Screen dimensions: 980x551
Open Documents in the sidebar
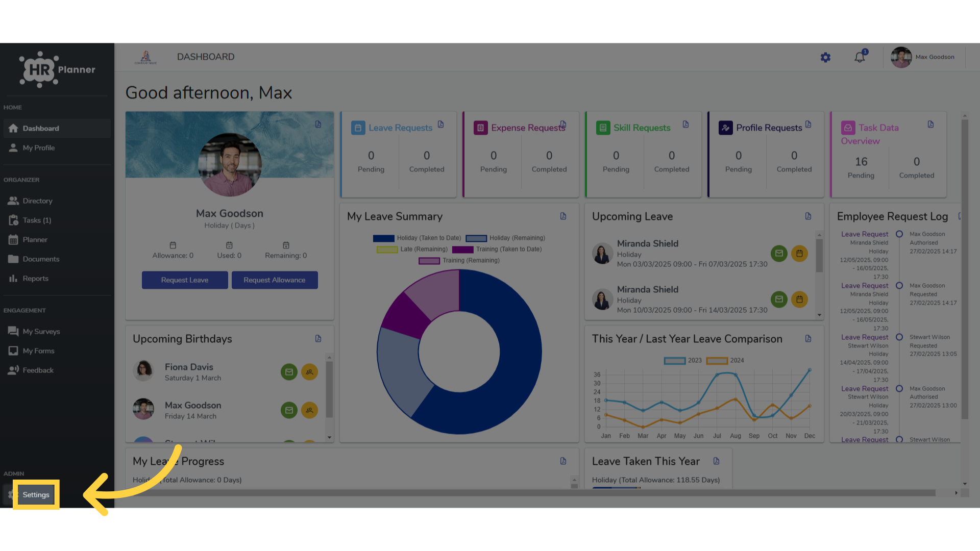tap(57, 259)
